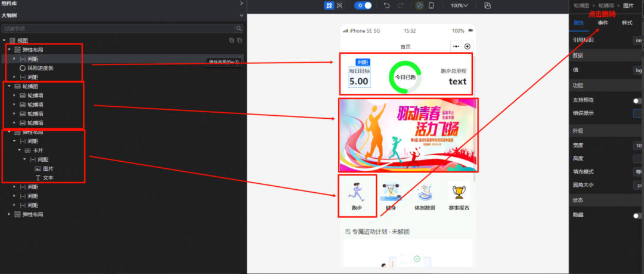Click the picture icon beside 图片 node
The height and width of the screenshot is (274, 644).
pos(38,169)
